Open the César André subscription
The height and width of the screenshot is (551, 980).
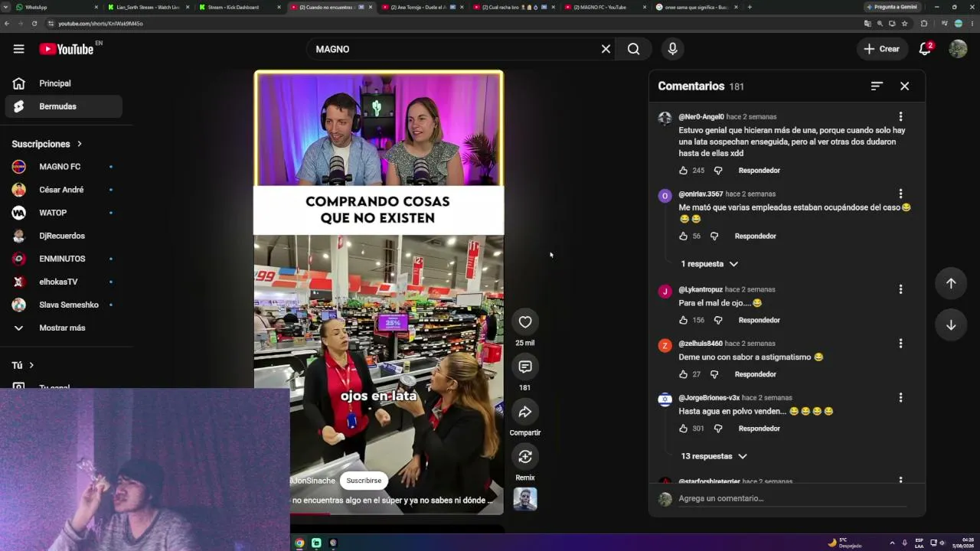coord(64,190)
